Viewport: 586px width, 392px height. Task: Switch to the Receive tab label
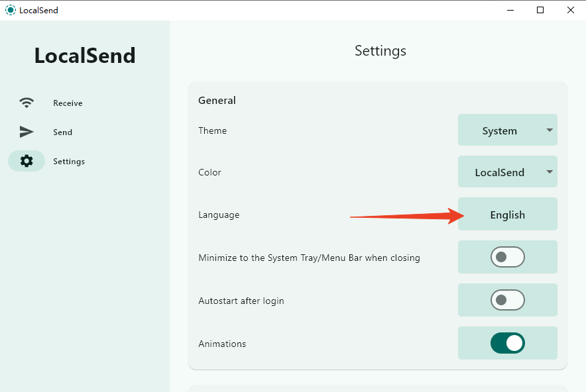68,103
